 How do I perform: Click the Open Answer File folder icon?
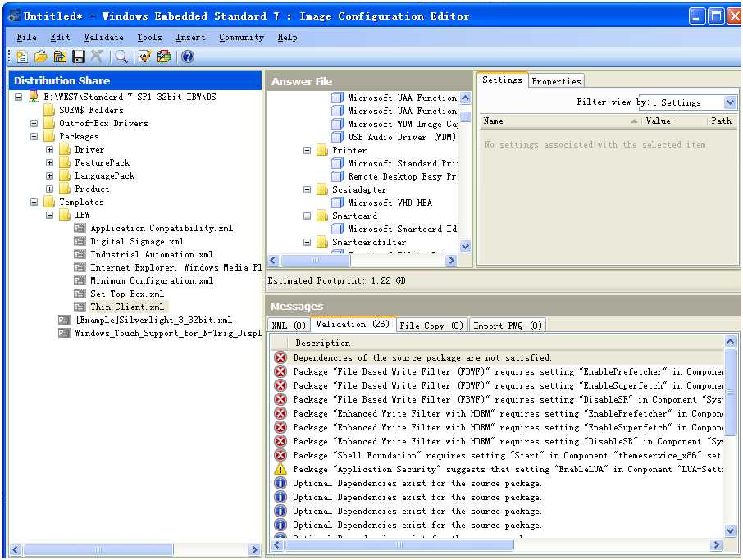click(41, 57)
